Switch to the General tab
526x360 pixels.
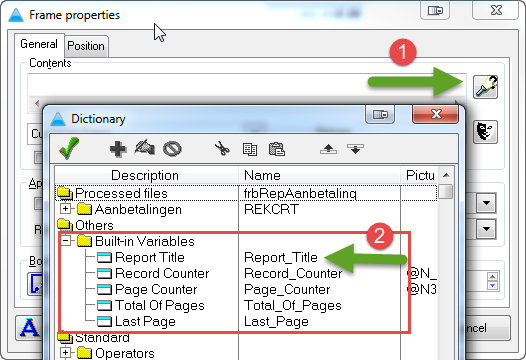[x=39, y=44]
